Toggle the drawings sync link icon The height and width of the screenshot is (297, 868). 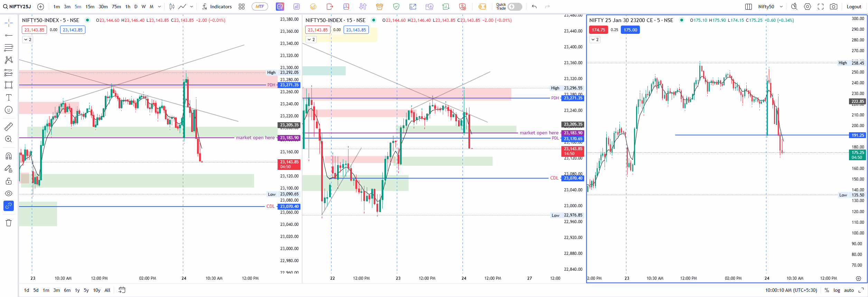coord(9,206)
